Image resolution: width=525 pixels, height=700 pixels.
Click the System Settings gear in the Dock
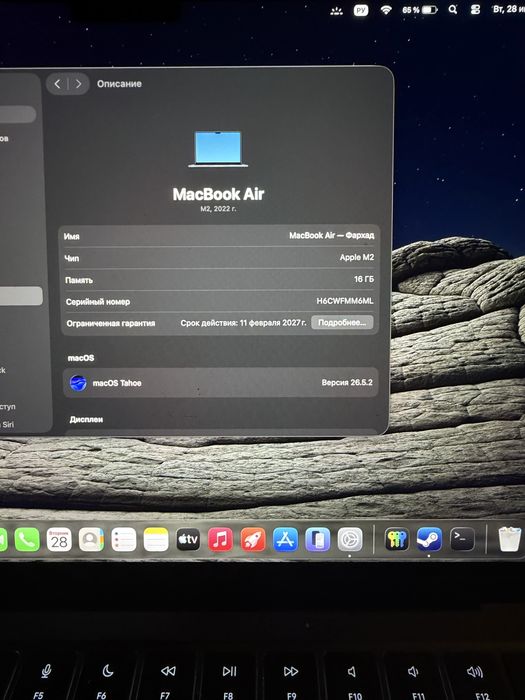350,540
